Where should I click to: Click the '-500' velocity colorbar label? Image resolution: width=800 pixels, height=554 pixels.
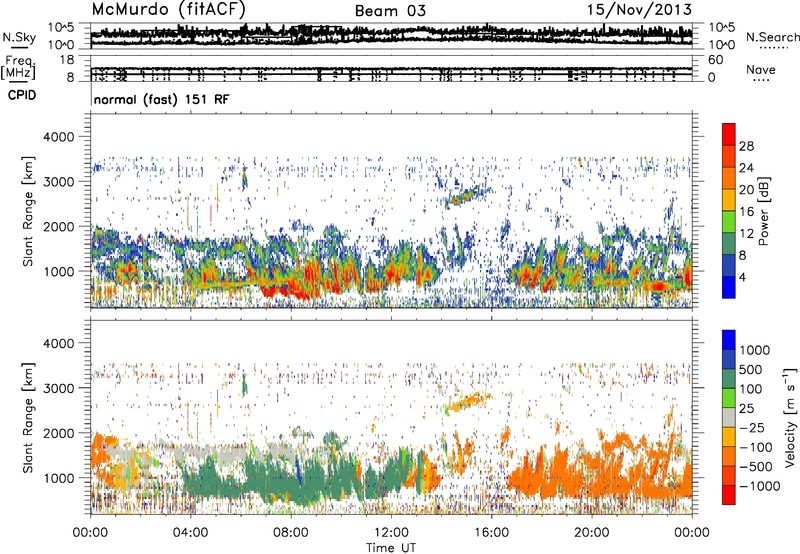756,467
